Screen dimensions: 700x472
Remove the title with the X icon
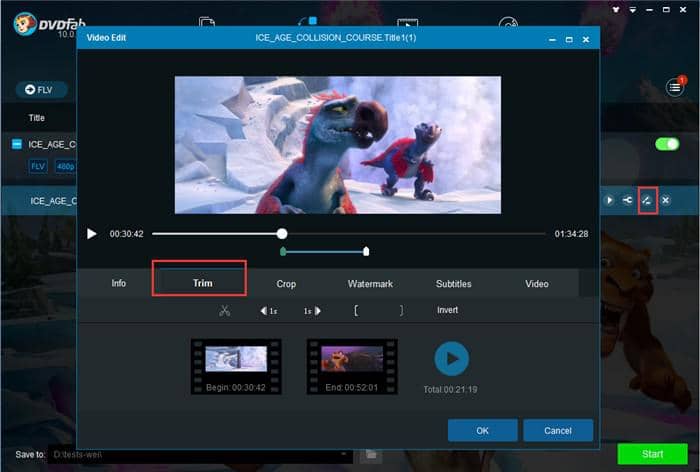pos(666,200)
